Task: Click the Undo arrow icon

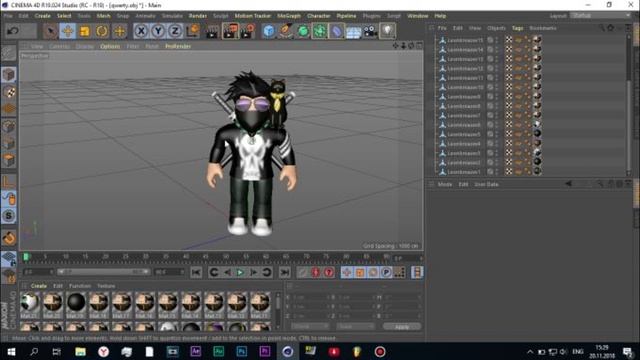Action: point(13,31)
